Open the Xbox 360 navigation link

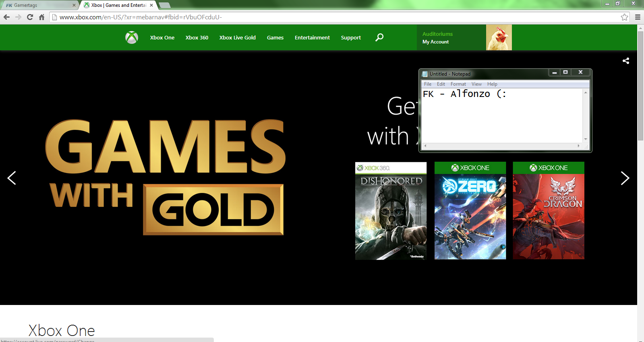[197, 37]
